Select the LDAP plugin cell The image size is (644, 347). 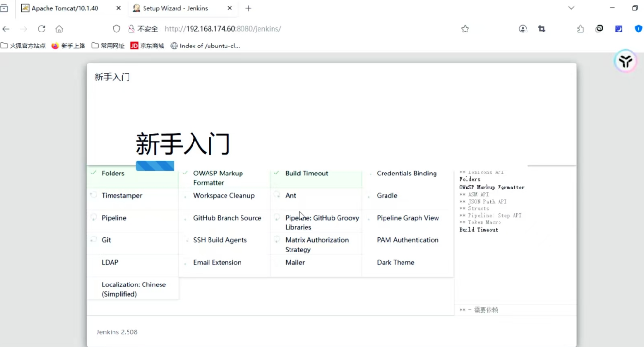133,266
